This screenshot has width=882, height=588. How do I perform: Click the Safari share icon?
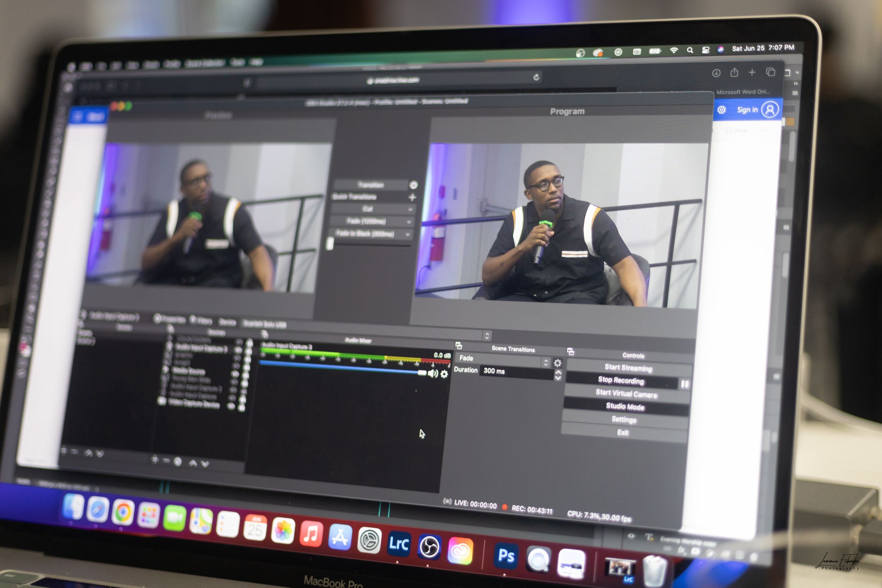(734, 72)
